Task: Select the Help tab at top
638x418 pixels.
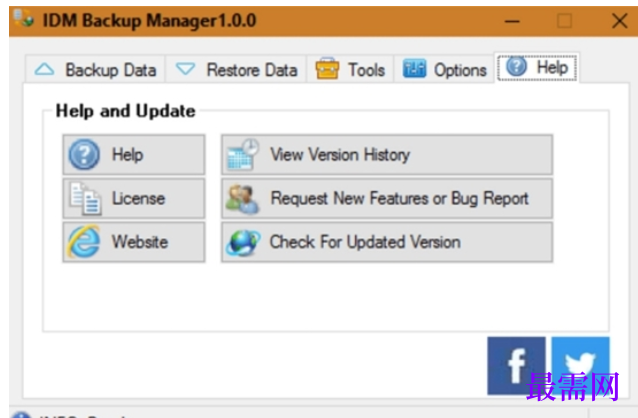Action: coord(537,68)
